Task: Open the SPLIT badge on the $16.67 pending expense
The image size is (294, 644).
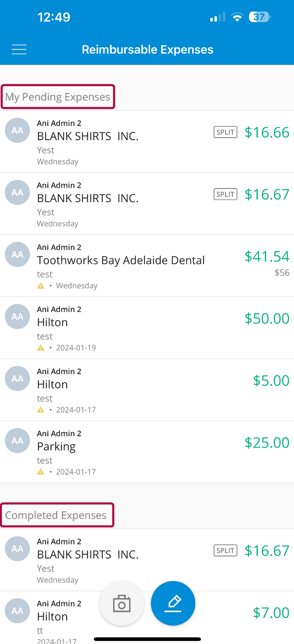Action: [225, 194]
